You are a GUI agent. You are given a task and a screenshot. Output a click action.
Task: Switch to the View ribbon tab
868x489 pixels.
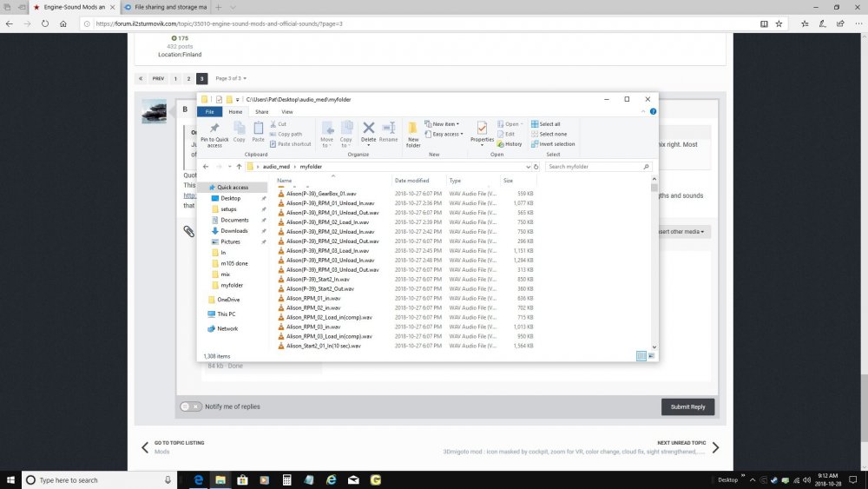287,112
